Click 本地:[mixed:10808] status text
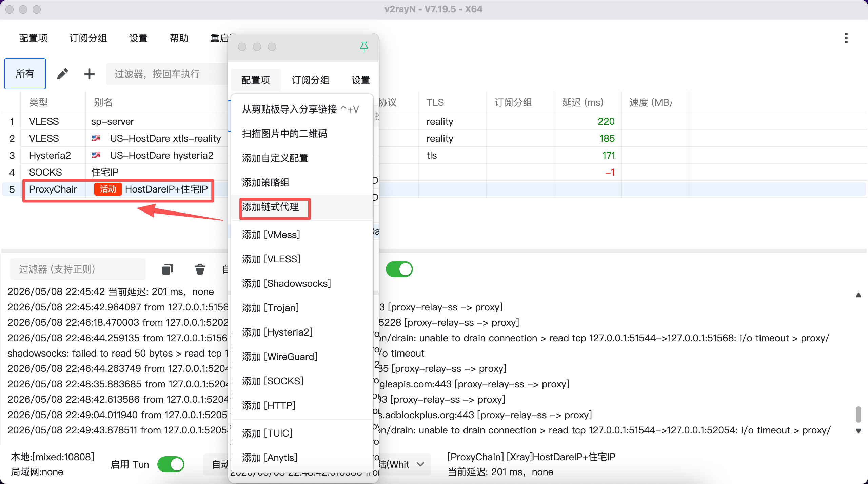Screen dimensions: 868x484 pyautogui.click(x=53, y=457)
